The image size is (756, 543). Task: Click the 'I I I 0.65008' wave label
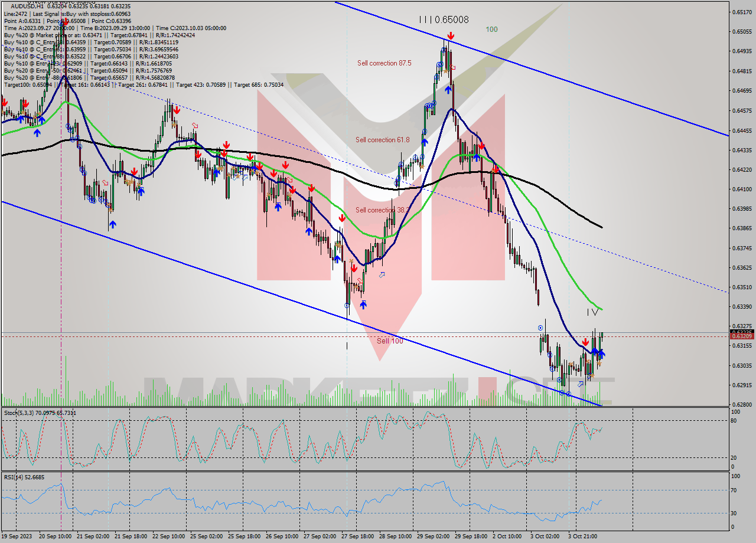(444, 19)
